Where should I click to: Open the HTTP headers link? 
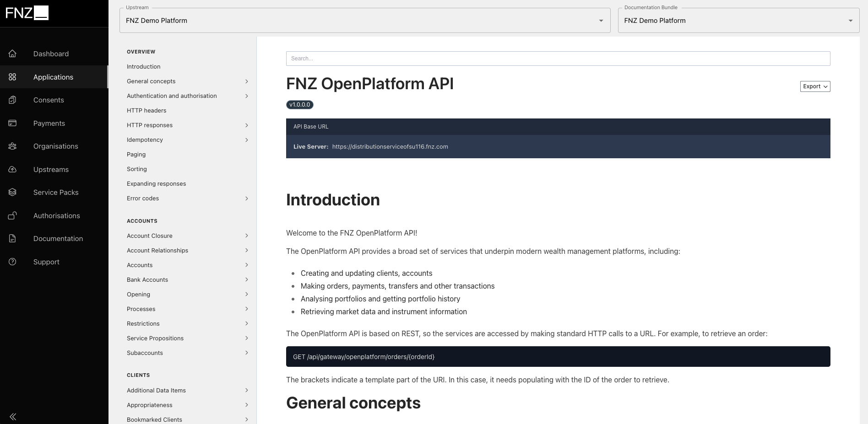146,110
